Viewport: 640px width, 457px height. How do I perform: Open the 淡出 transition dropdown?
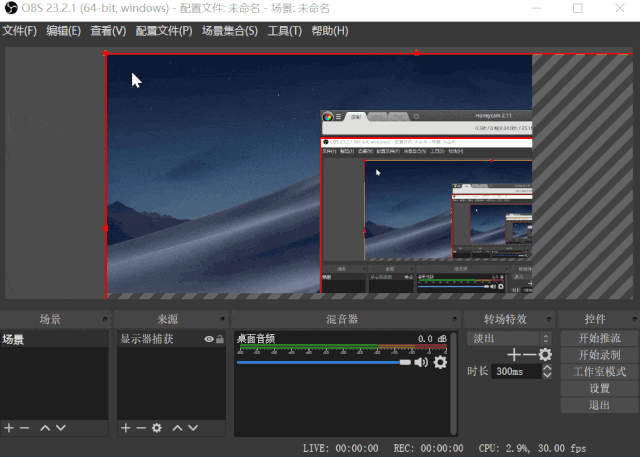point(509,338)
